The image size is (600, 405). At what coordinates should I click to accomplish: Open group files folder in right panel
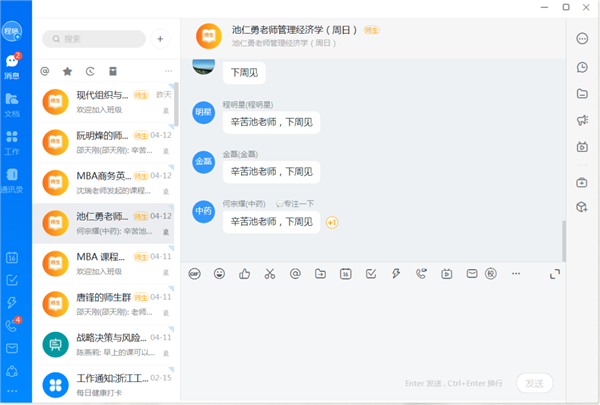[x=582, y=94]
